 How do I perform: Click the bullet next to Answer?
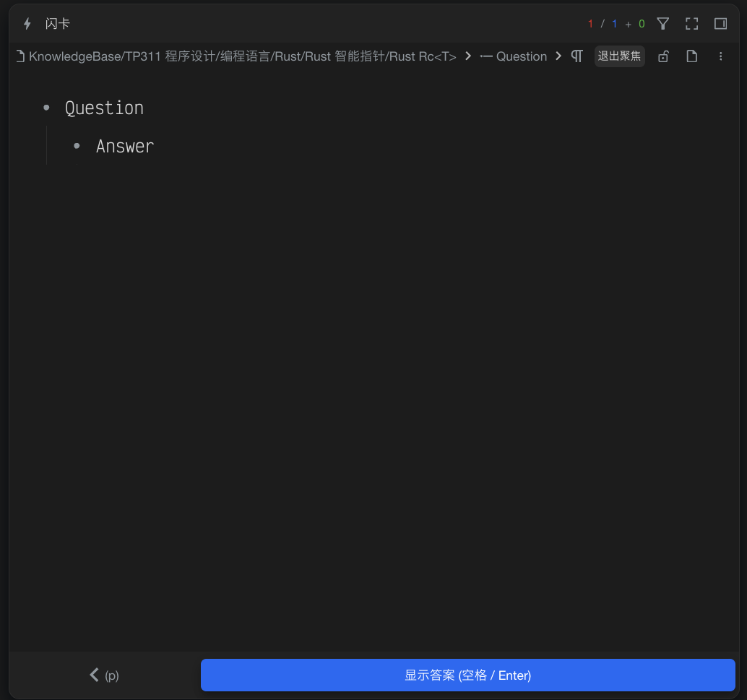pos(77,146)
